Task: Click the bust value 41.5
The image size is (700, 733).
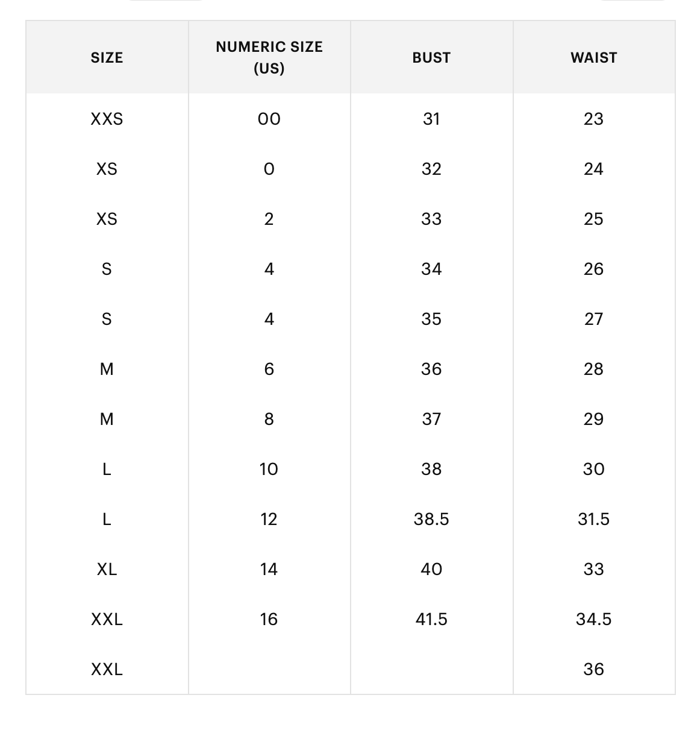Action: (431, 619)
